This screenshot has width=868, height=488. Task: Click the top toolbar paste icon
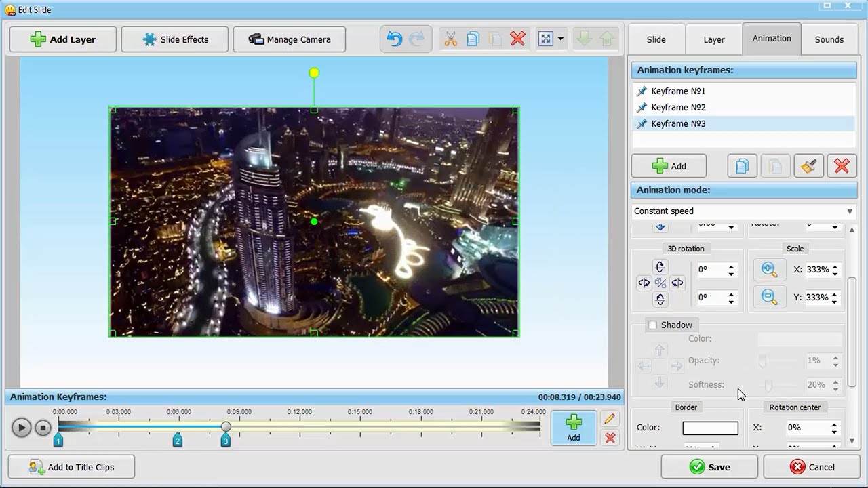495,39
